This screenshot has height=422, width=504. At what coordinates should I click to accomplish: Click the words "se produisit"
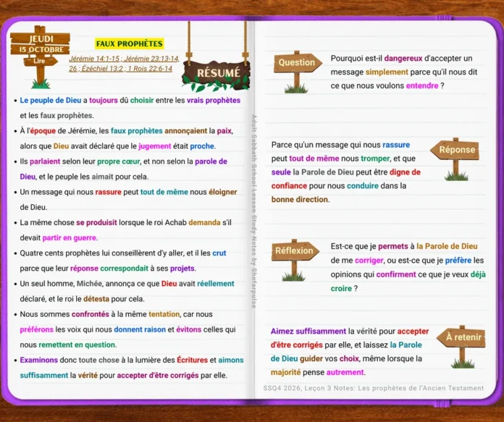[x=96, y=222]
